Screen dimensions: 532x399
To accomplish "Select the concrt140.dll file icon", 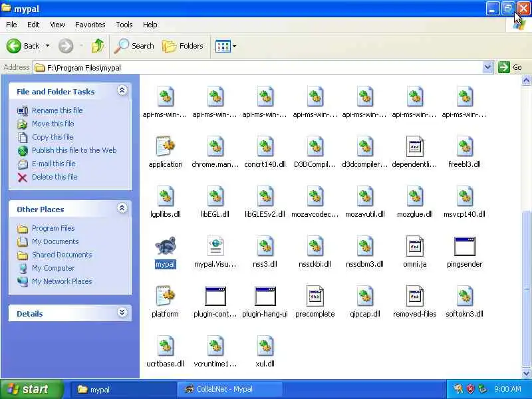I will [x=265, y=146].
